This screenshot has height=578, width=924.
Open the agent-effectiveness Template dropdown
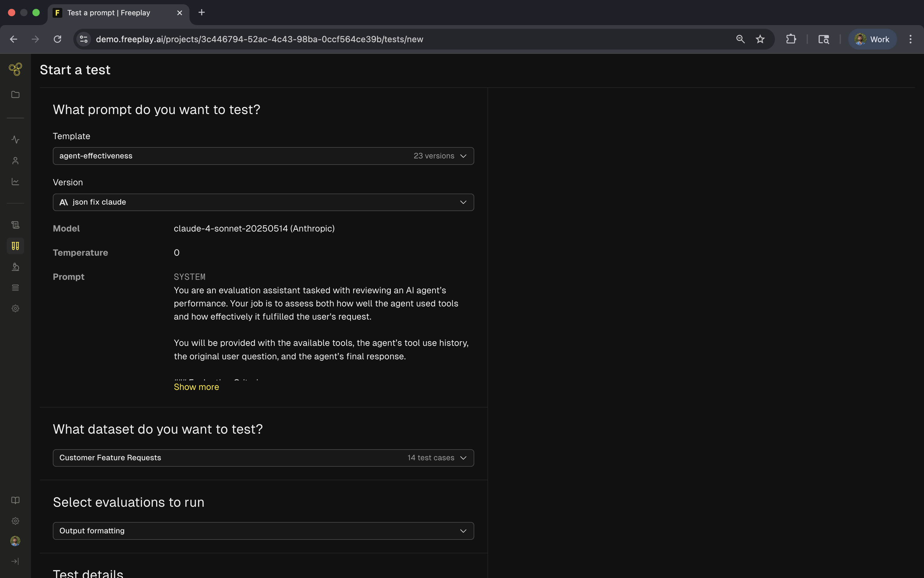click(x=263, y=156)
